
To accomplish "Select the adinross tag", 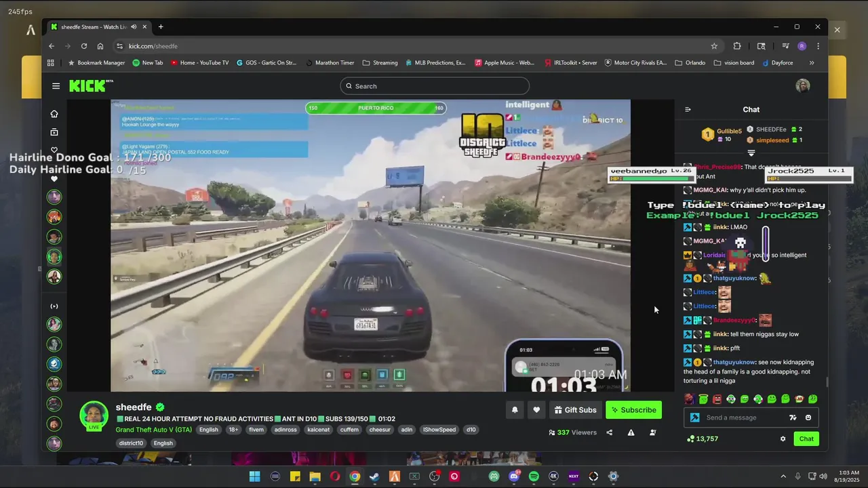I will 285,430.
